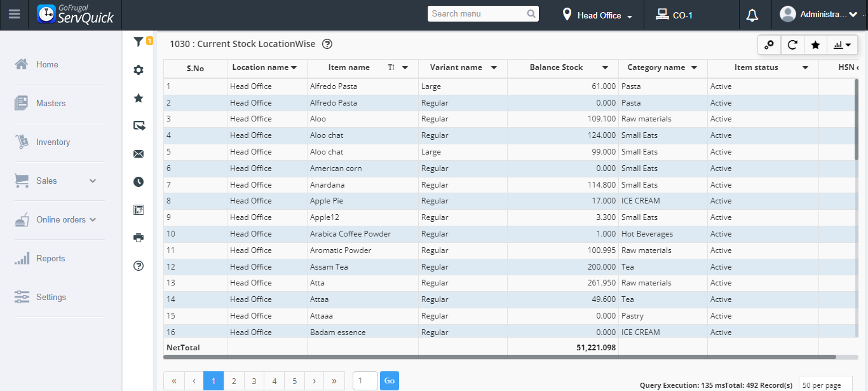Screen dimensions: 868x391
Task: Click the horizontal table scrollbar
Action: tap(499, 357)
